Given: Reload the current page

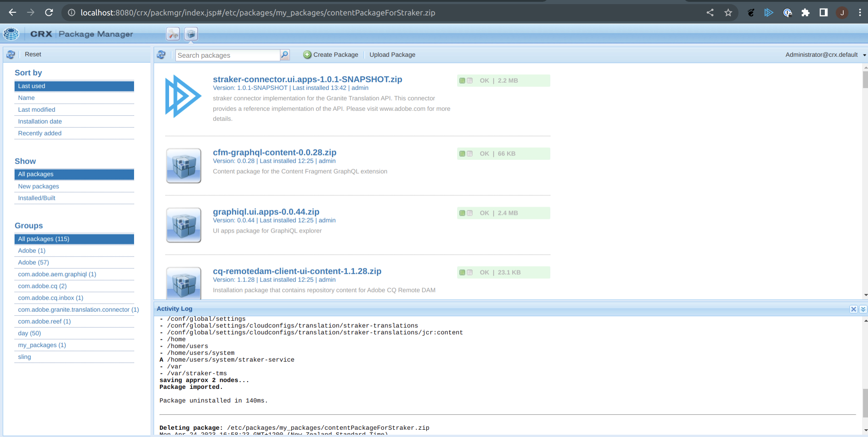Looking at the screenshot, I should coord(49,12).
